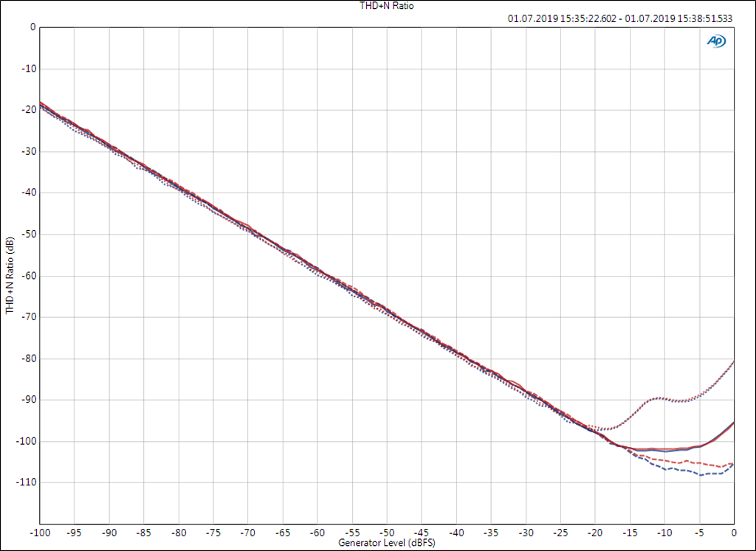This screenshot has width=756, height=551.
Task: Click the dashed blue trace near -5 dBFS
Action: (x=699, y=474)
